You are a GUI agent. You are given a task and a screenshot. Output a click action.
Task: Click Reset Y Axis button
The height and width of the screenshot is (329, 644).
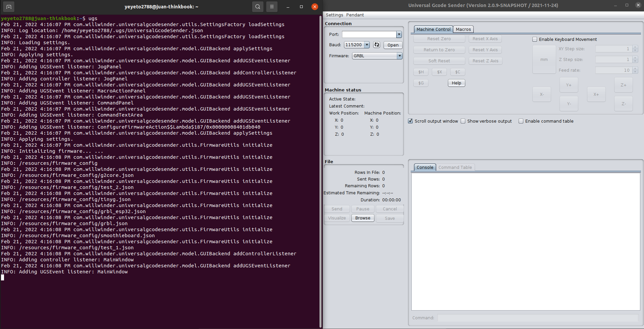click(x=485, y=50)
